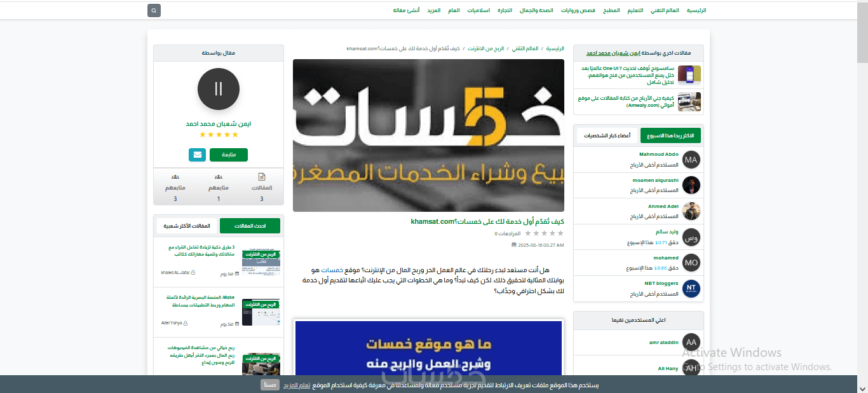
Task: Click the 3 طرق ذكية article thumbnail
Action: pyautogui.click(x=261, y=261)
